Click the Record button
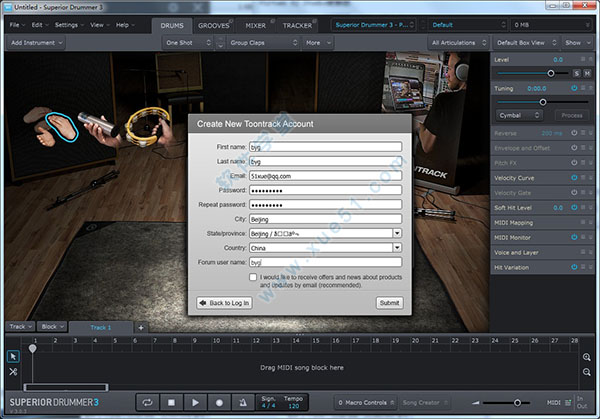 click(x=219, y=403)
